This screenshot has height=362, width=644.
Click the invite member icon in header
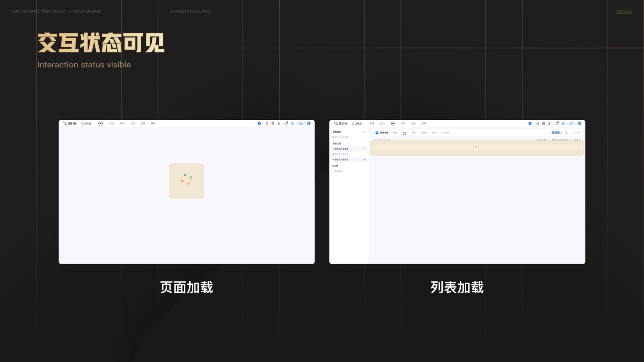pyautogui.click(x=550, y=123)
